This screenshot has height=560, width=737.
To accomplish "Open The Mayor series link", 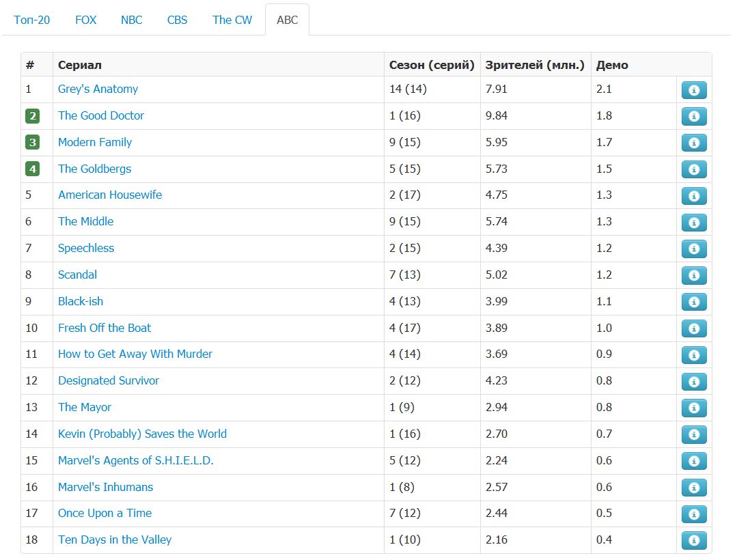I will [x=85, y=407].
